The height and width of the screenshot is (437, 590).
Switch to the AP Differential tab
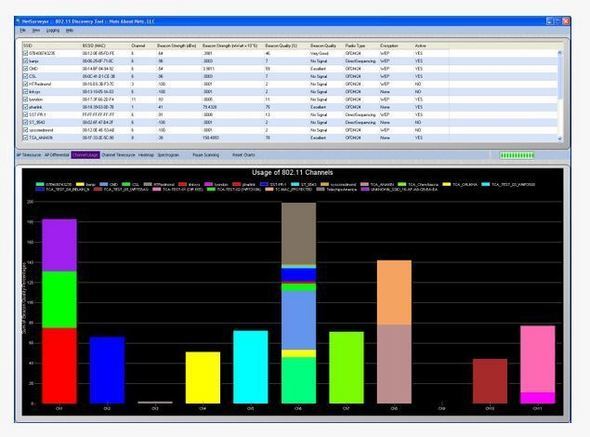(x=57, y=155)
